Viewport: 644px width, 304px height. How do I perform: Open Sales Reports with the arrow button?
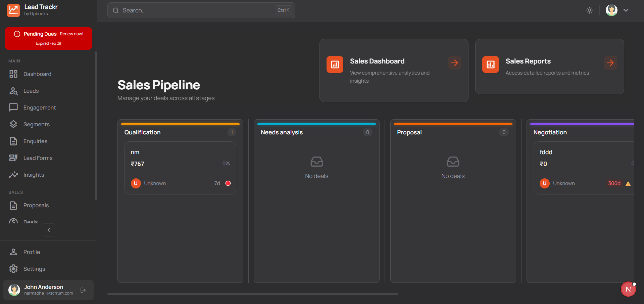pyautogui.click(x=610, y=63)
